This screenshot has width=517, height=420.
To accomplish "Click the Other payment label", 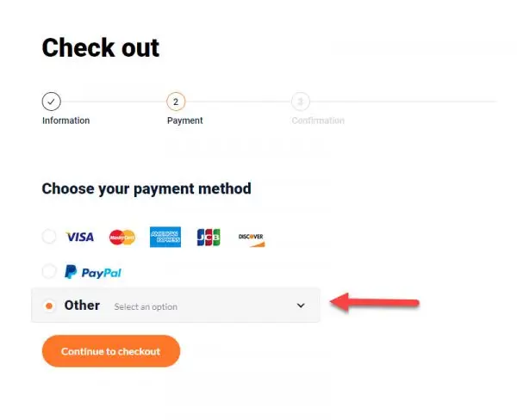I will [82, 306].
